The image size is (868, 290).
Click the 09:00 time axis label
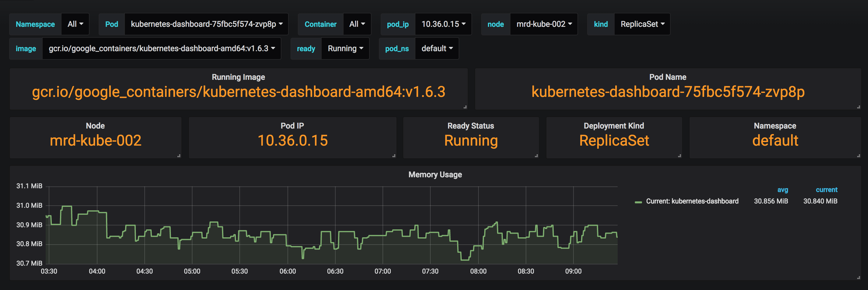point(573,271)
